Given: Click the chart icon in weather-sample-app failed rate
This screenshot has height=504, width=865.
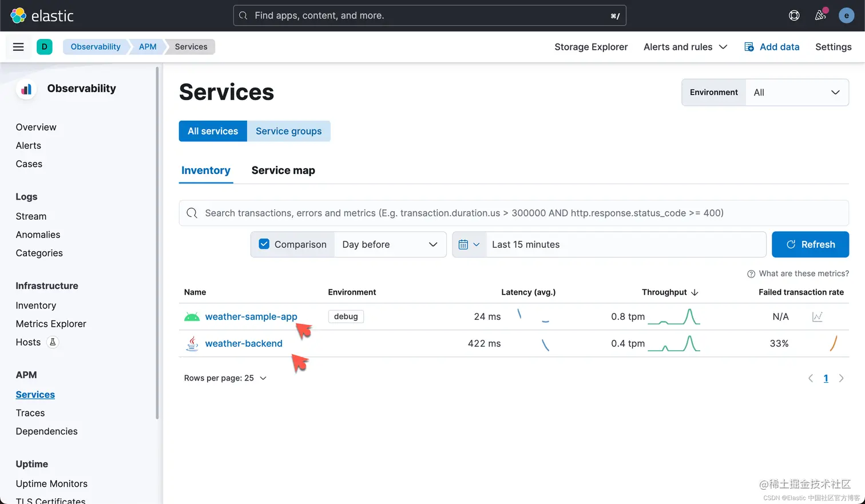Looking at the screenshot, I should pos(818,316).
